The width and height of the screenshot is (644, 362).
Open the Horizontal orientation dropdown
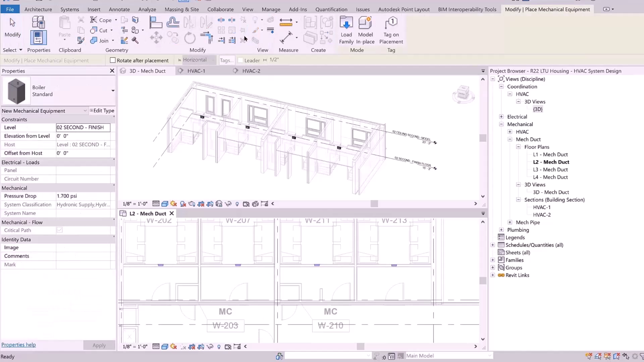coord(214,60)
